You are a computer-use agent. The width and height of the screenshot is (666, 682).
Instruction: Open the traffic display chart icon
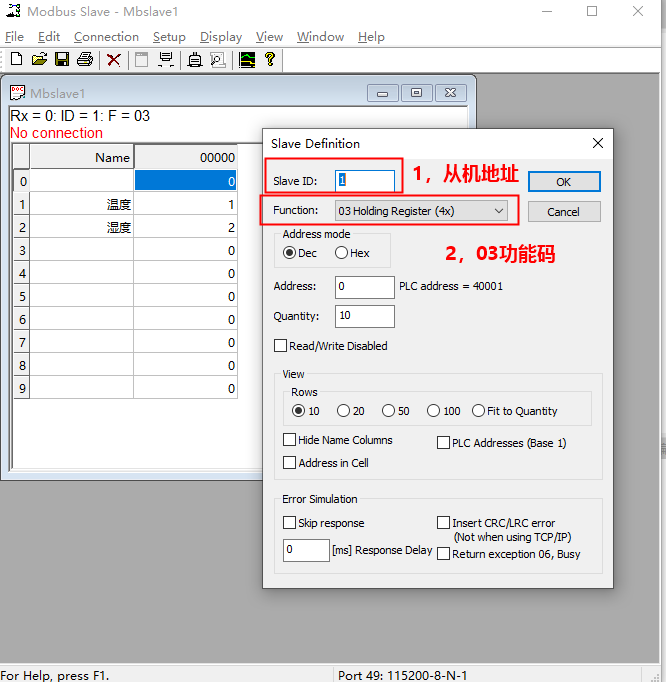[x=247, y=60]
